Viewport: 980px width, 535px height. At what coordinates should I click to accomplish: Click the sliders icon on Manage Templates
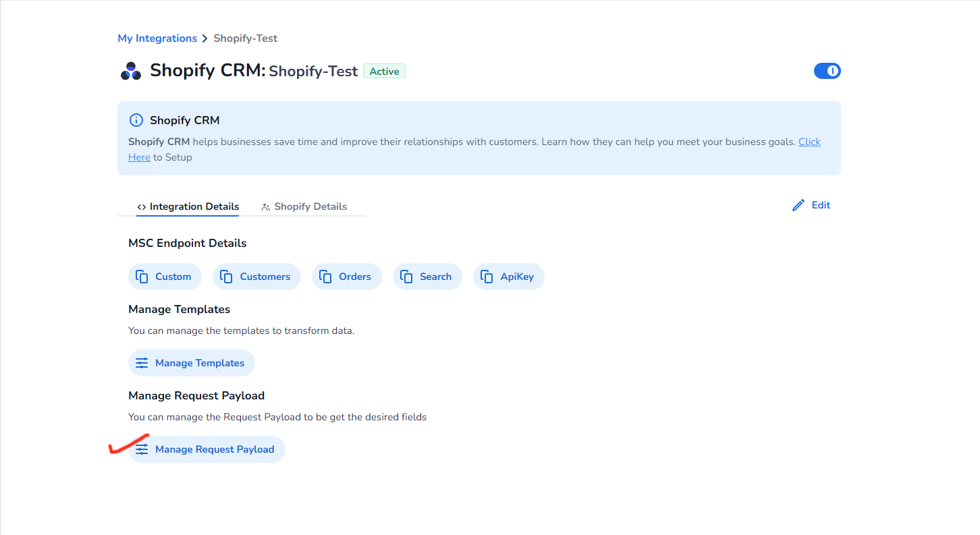pos(142,363)
